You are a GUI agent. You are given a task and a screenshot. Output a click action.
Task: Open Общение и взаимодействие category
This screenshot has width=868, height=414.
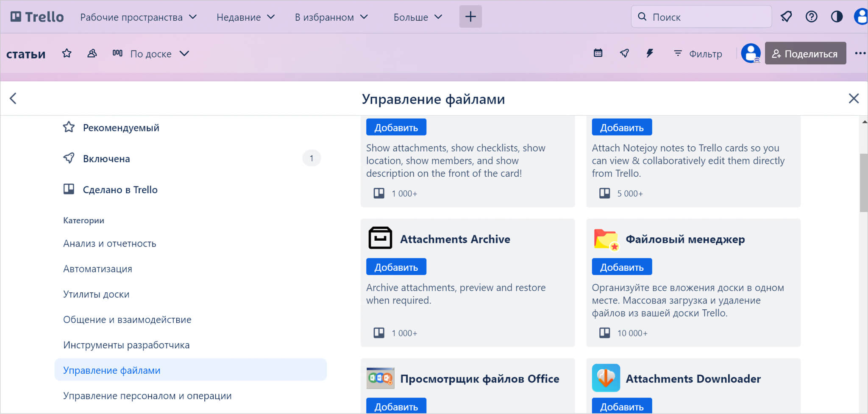pyautogui.click(x=127, y=320)
